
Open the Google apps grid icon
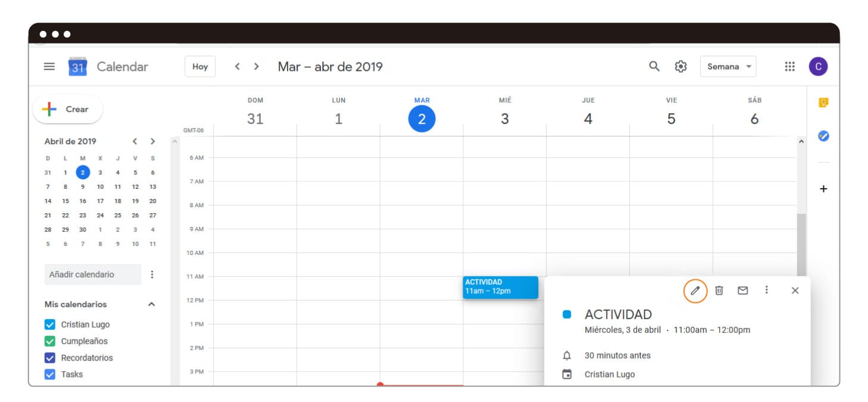point(789,67)
